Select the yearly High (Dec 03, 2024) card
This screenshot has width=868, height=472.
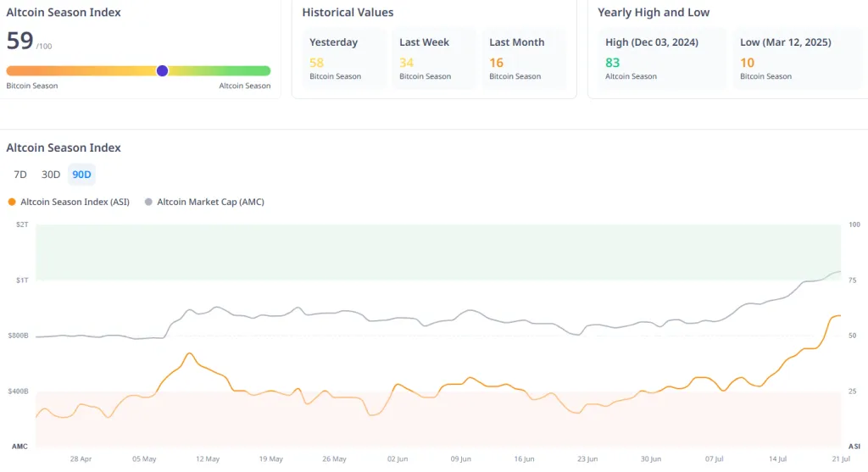662,59
